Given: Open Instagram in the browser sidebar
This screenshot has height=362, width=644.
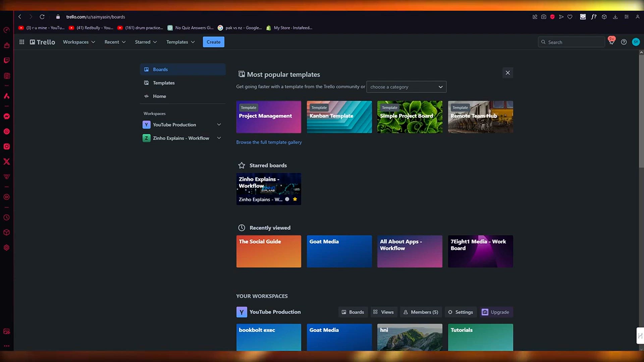Looking at the screenshot, I should pos(7,146).
